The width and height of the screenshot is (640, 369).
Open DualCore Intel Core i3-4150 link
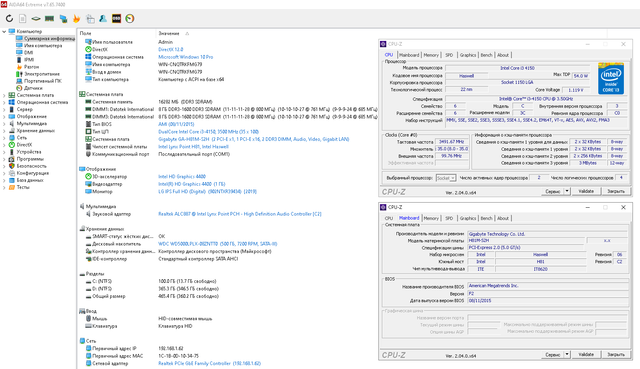point(209,132)
